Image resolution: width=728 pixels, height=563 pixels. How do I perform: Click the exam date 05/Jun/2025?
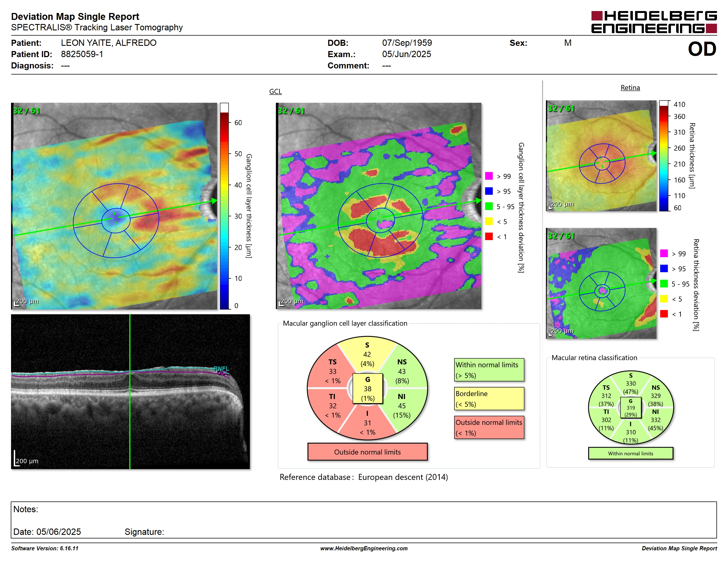coord(407,54)
